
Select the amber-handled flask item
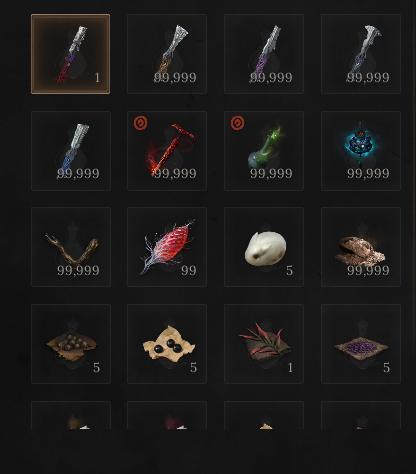click(x=167, y=54)
